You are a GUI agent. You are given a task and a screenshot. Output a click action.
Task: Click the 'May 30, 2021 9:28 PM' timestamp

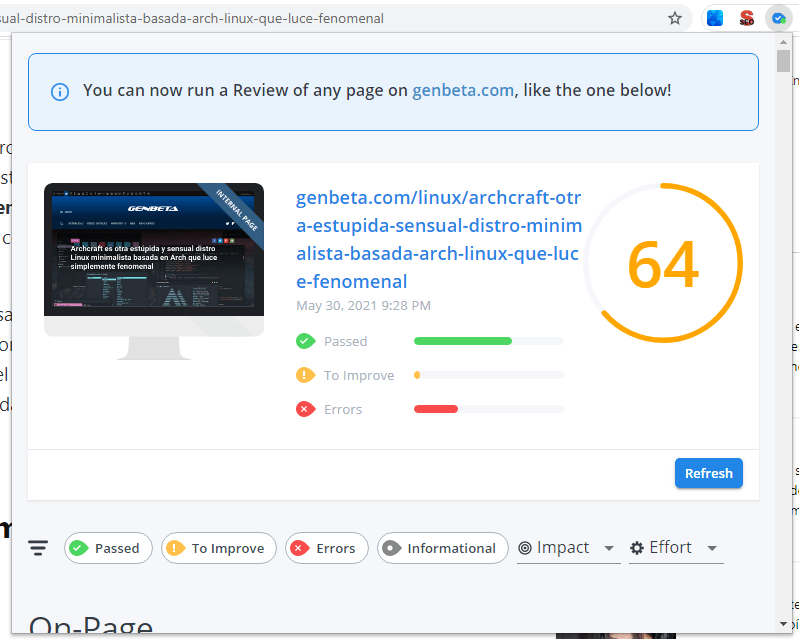click(x=363, y=305)
